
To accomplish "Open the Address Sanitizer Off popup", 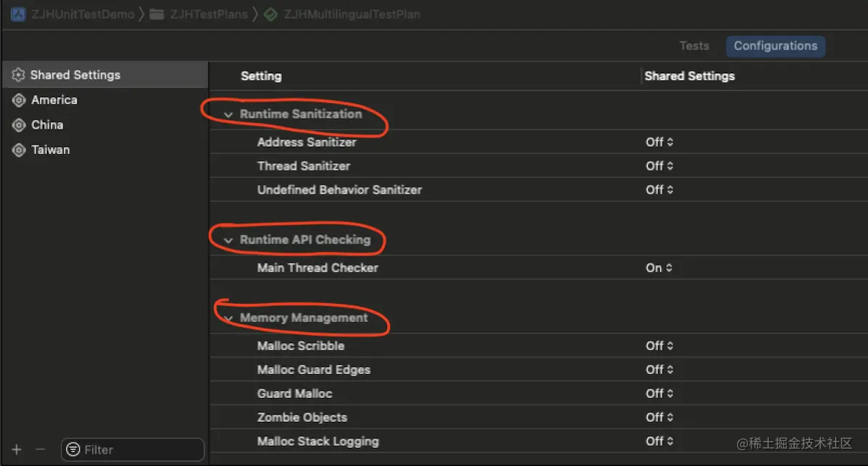I will pos(659,143).
